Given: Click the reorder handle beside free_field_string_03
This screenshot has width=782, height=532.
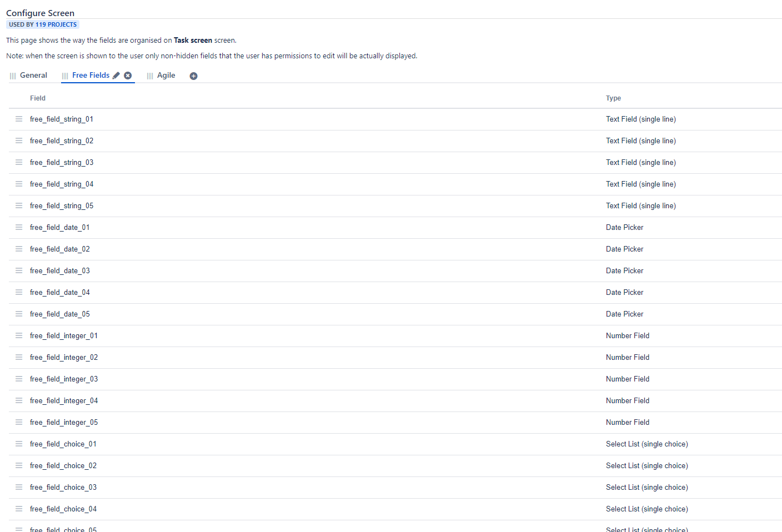Looking at the screenshot, I should (x=19, y=162).
